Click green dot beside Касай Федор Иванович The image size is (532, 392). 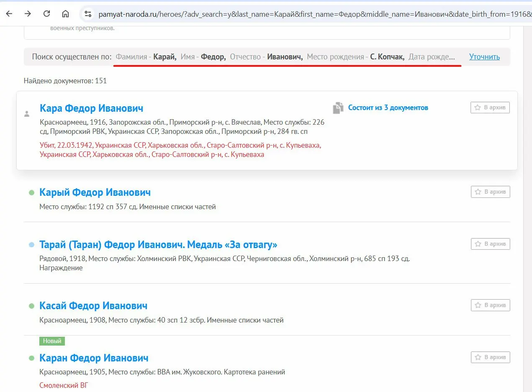click(31, 306)
